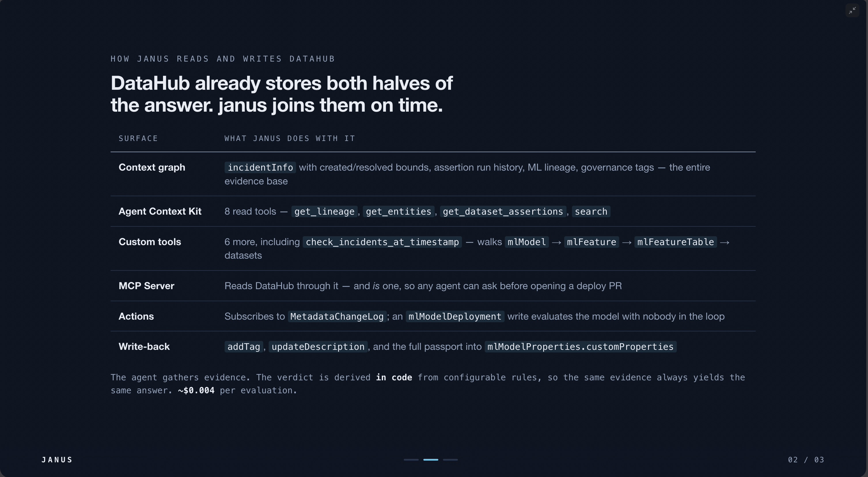Select the active second slide indicator
Viewport: 868px width, 477px height.
431,459
